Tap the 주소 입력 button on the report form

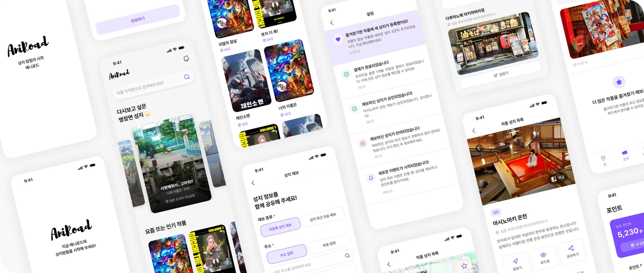click(287, 254)
